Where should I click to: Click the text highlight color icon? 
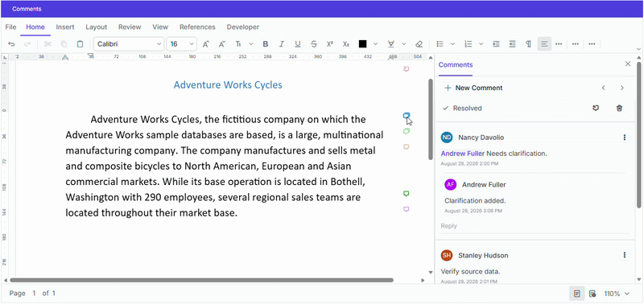point(391,44)
